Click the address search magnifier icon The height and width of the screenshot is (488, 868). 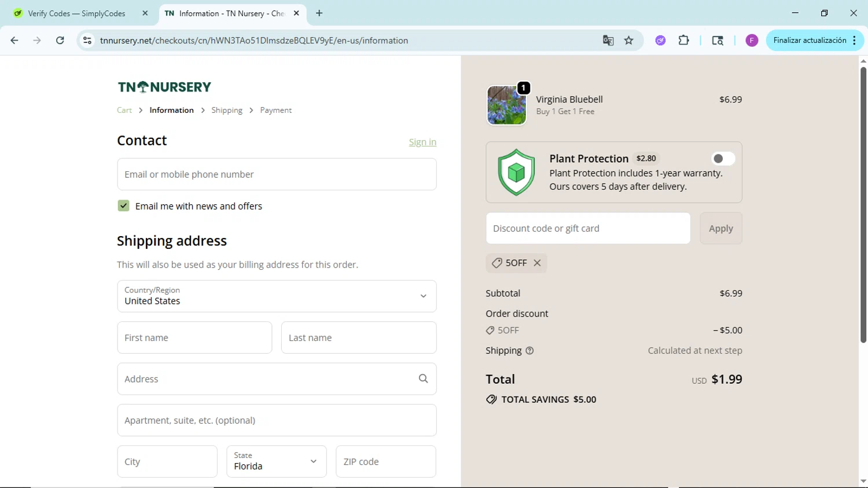tap(424, 379)
